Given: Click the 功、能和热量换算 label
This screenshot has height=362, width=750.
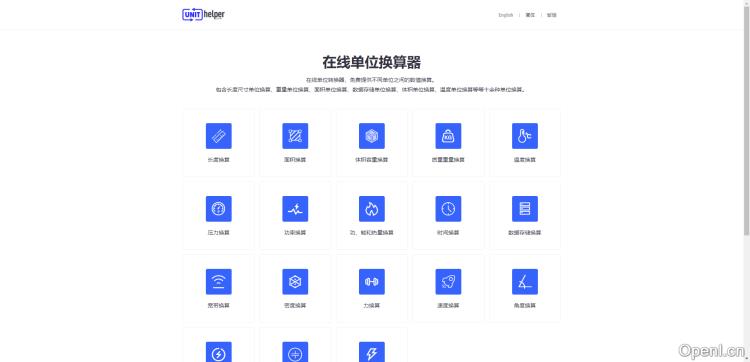Looking at the screenshot, I should [372, 233].
